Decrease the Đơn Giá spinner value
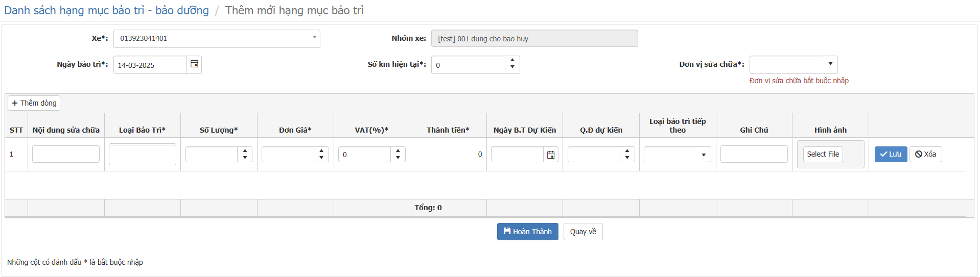 click(x=321, y=158)
